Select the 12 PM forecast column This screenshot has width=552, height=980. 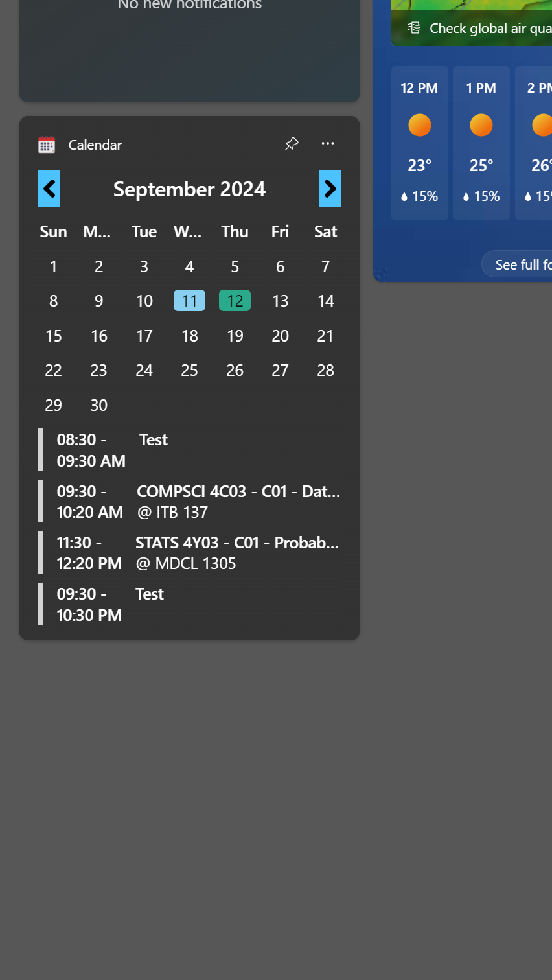pos(420,143)
